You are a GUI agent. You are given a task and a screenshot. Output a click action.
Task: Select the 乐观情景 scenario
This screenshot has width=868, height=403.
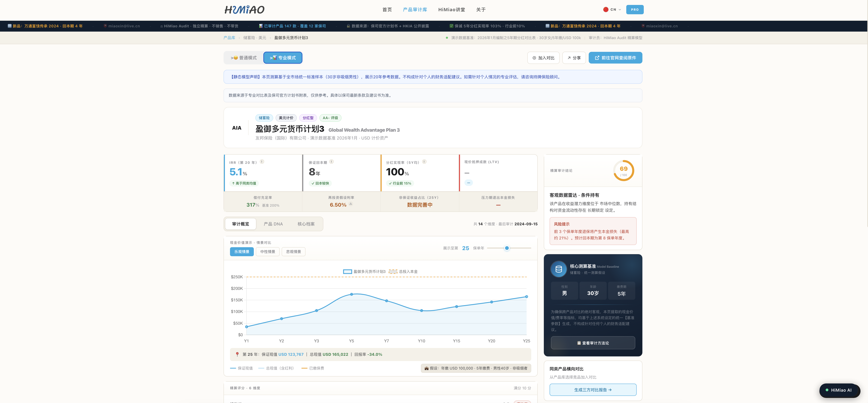(x=242, y=252)
